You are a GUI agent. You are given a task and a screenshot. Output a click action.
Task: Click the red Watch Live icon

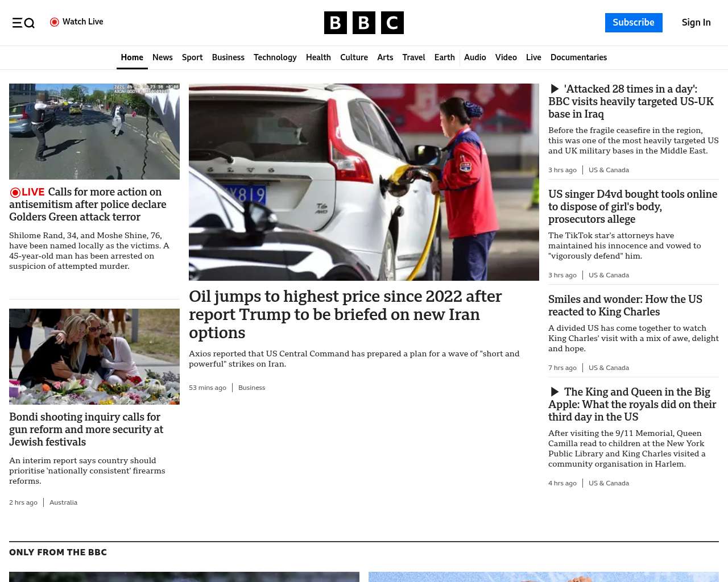click(55, 22)
